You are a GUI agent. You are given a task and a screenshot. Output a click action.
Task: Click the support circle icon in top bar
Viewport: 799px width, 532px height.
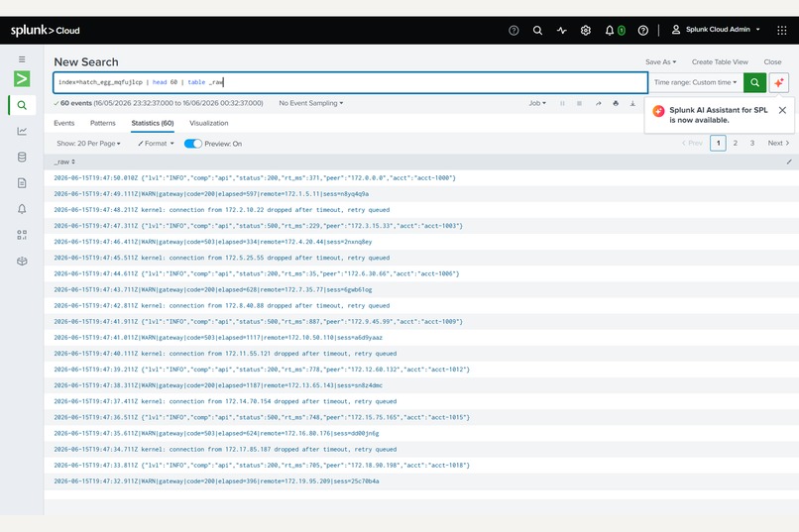click(514, 31)
